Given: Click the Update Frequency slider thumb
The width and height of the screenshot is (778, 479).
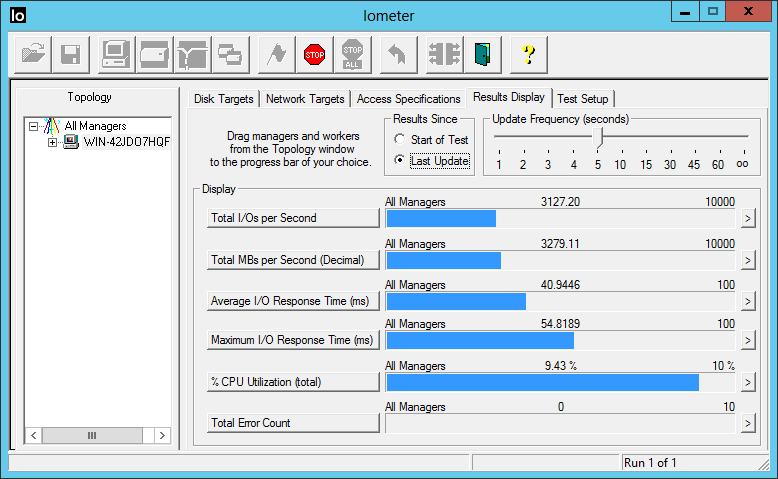Looking at the screenshot, I should pos(598,138).
